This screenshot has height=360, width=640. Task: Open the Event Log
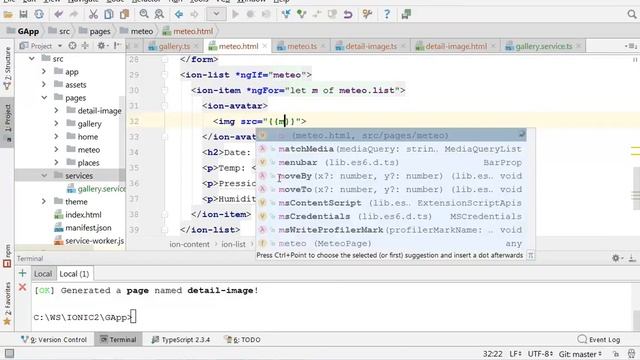(599, 340)
